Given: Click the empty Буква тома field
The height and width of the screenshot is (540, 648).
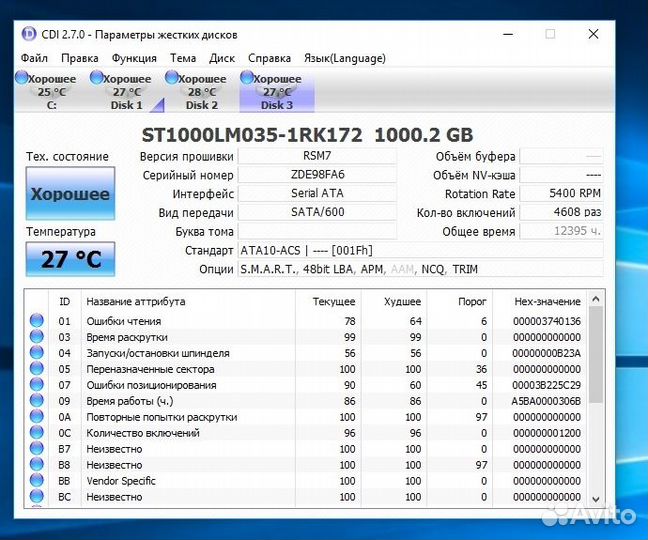Looking at the screenshot, I should (317, 231).
